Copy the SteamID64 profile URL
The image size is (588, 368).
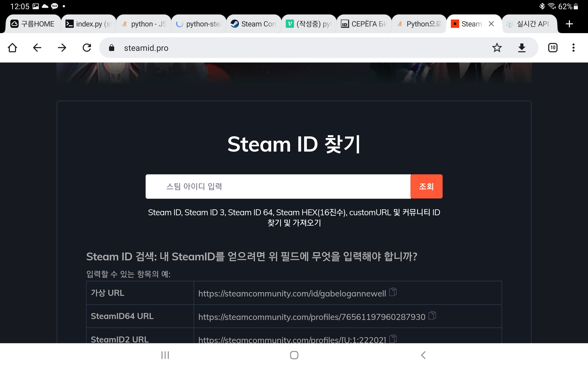click(432, 315)
